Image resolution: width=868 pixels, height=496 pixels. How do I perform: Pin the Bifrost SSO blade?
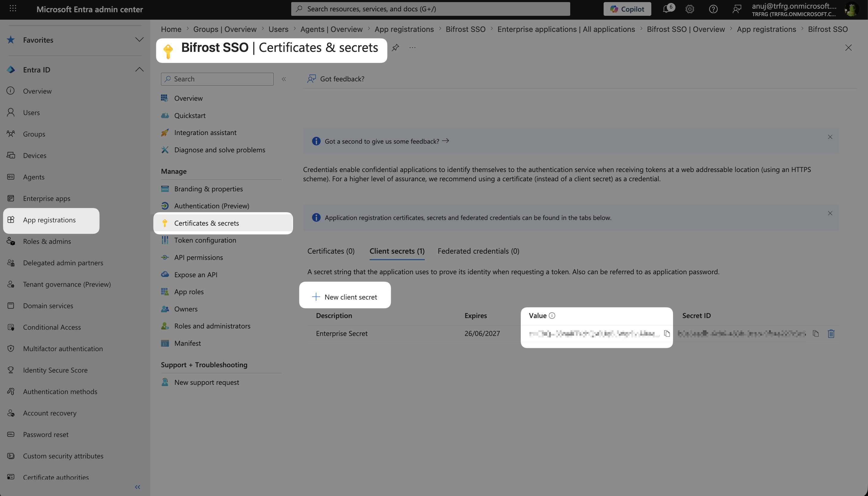pyautogui.click(x=395, y=48)
